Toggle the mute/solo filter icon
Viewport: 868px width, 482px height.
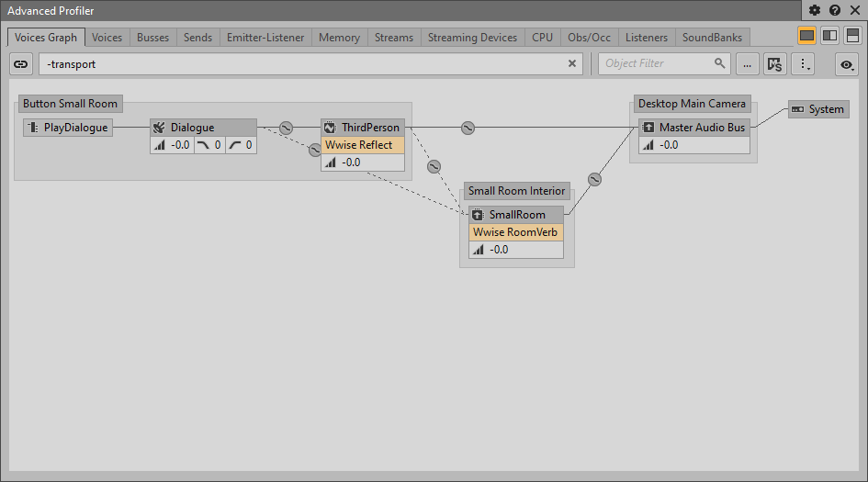(775, 64)
